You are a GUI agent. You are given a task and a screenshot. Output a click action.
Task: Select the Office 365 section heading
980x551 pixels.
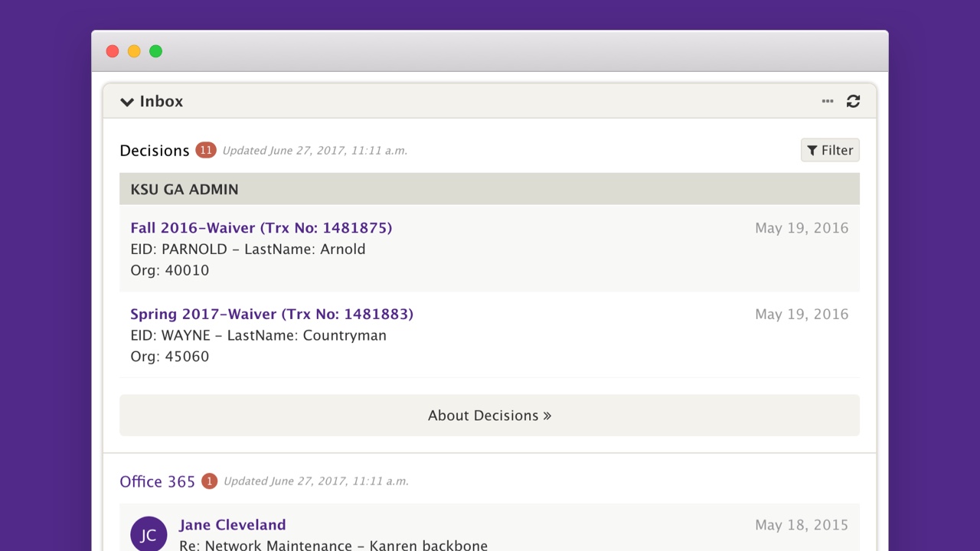(x=157, y=481)
